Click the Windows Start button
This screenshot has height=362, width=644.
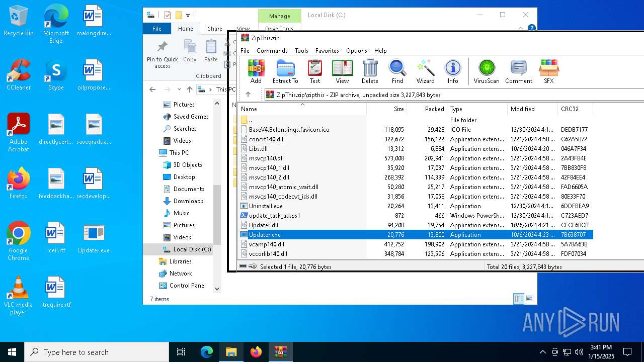[x=12, y=352]
